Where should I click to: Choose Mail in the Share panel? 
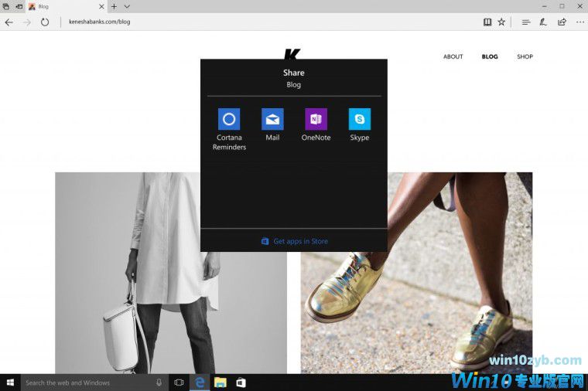(272, 120)
